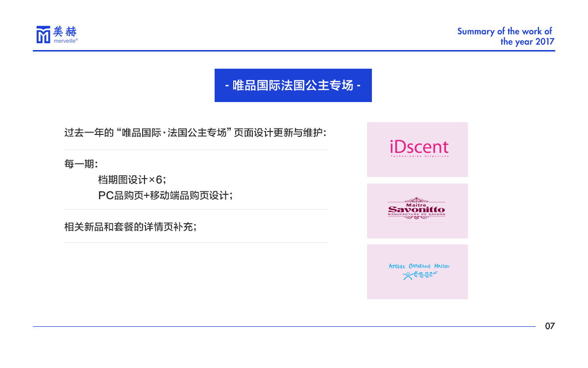Screen dimensions: 588x368
Task: Open the Maitre Savonitto logo card
Action: pos(417,211)
